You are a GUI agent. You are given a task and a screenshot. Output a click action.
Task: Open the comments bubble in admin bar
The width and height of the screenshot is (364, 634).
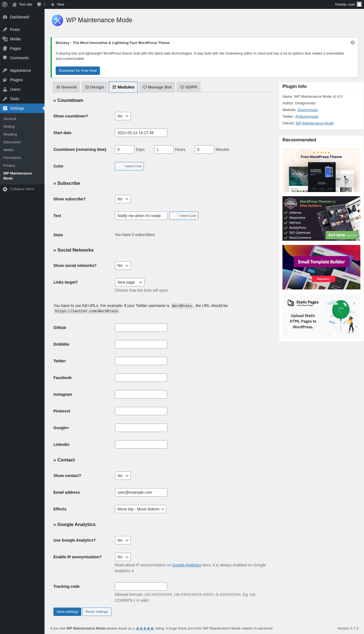point(39,4)
